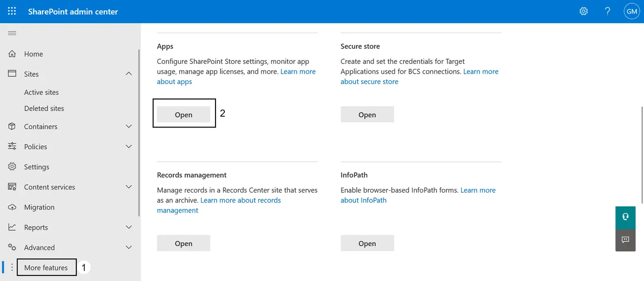
Task: Click Open under Records management
Action: click(183, 243)
